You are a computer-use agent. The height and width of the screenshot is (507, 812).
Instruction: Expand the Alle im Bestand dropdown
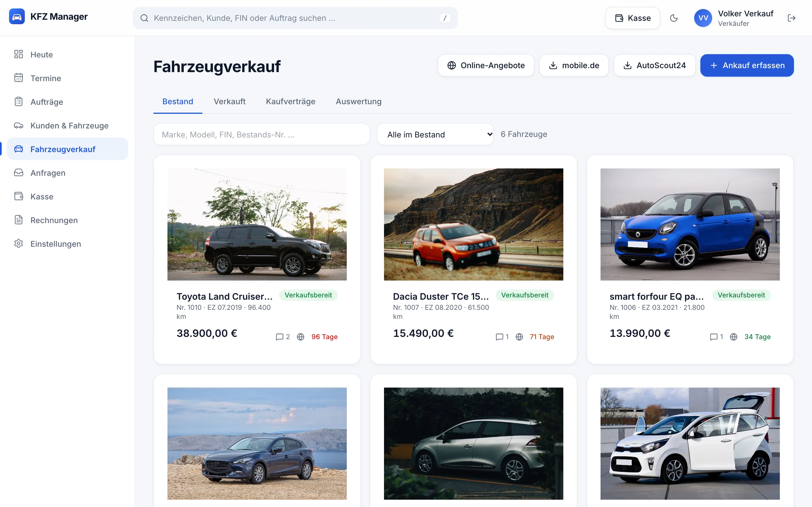tap(435, 134)
